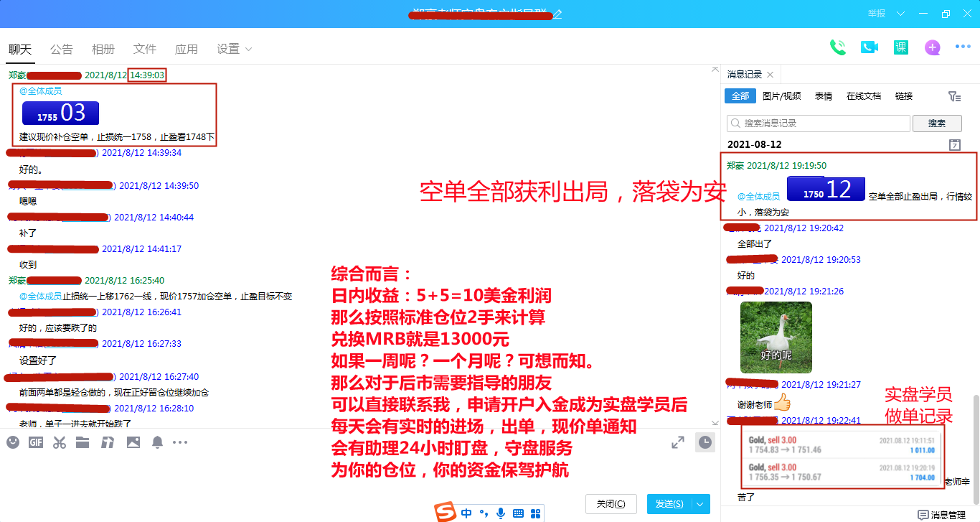Viewport: 980px width, 522px height.
Task: Open the three-dot more menu at top right
Action: [x=963, y=47]
